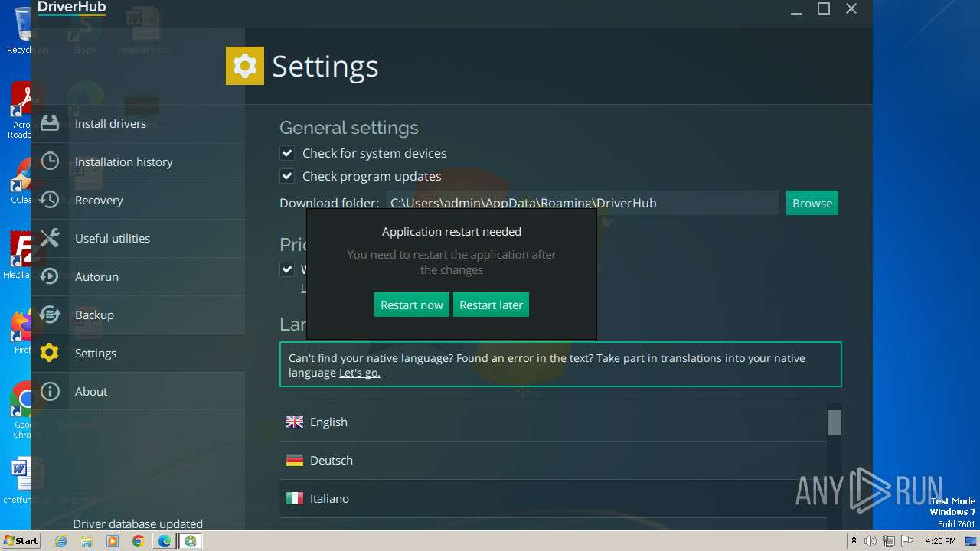Click the Recovery icon in sidebar
This screenshot has height=551, width=980.
pos(50,200)
